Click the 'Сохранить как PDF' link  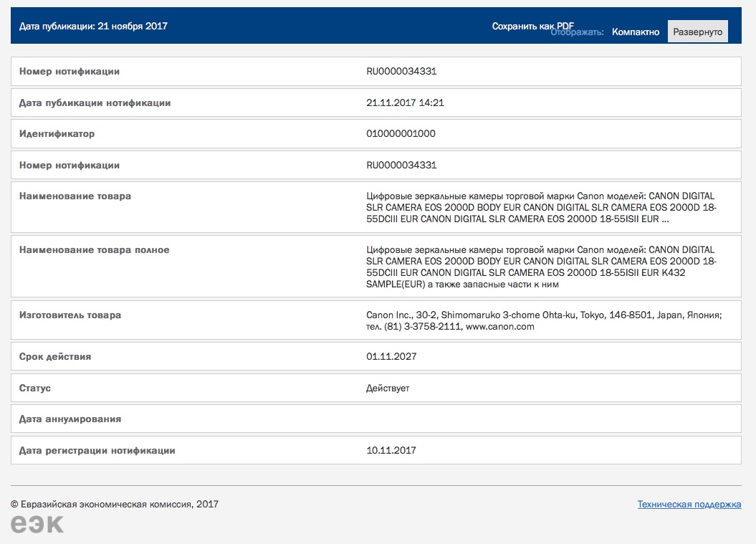click(532, 26)
